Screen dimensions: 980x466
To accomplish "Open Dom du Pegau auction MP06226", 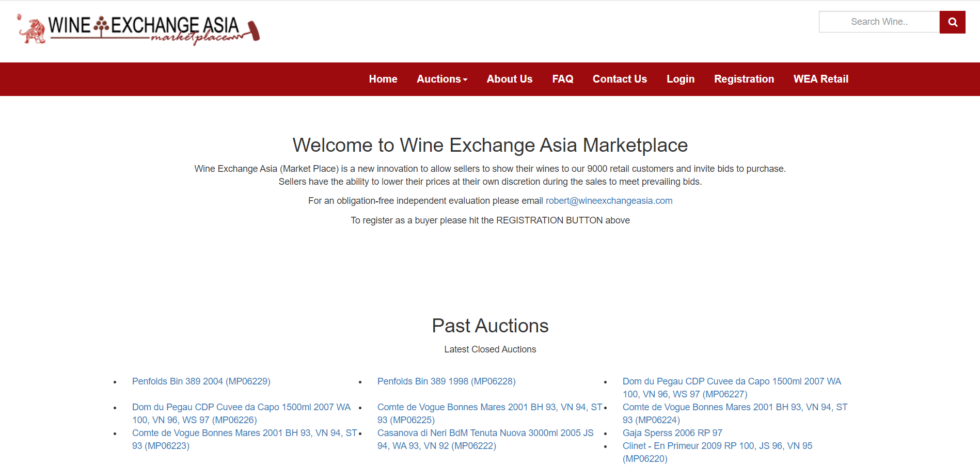I will [241, 413].
